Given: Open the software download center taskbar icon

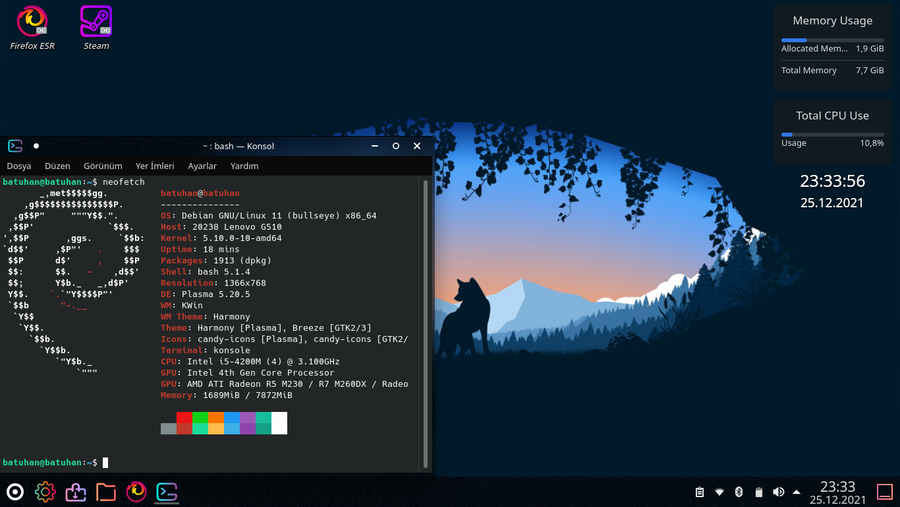Looking at the screenshot, I should [76, 492].
